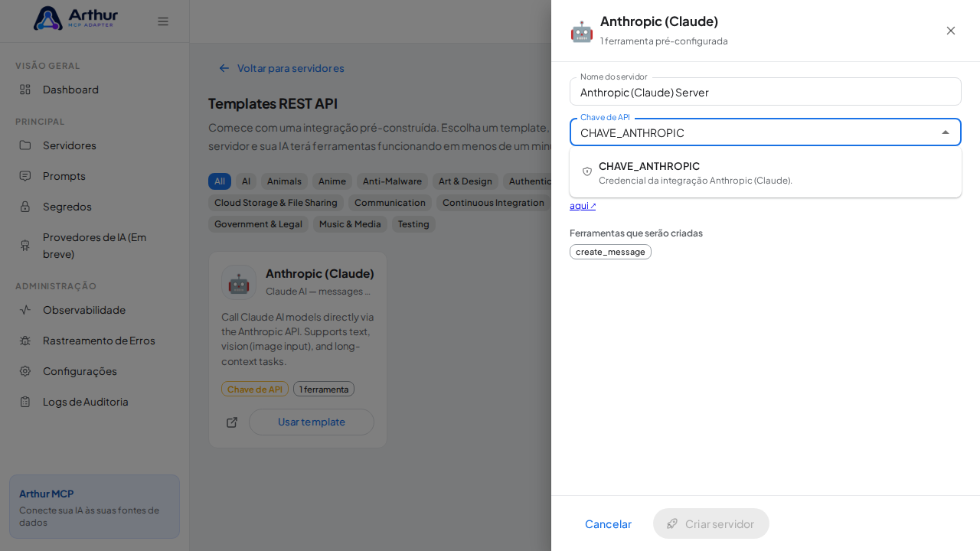Click the create_message tool chip
Viewport: 980px width, 551px height.
610,252
